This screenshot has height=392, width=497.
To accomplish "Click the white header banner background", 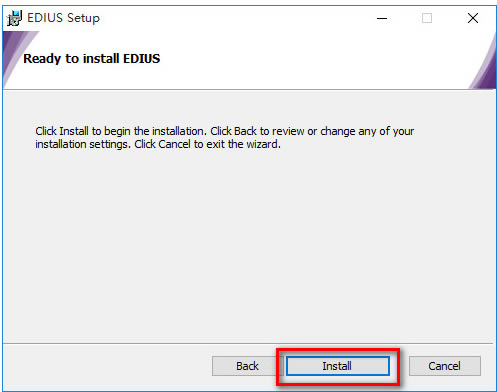I will (300, 60).
